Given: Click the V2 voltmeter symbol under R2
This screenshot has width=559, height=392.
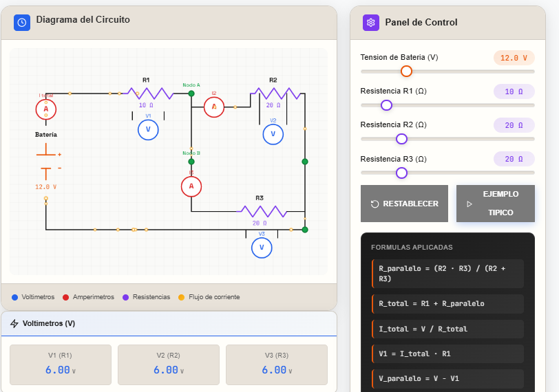Looking at the screenshot, I should point(273,134).
